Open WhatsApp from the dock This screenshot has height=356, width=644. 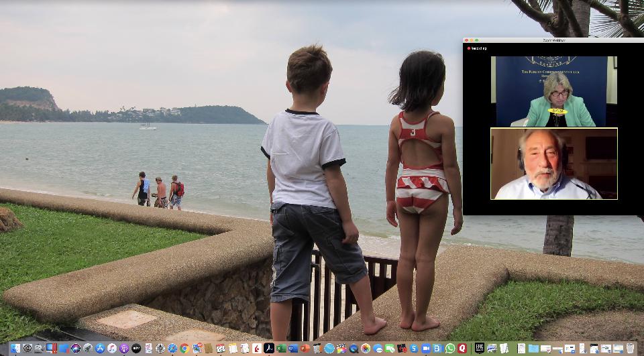[450, 348]
